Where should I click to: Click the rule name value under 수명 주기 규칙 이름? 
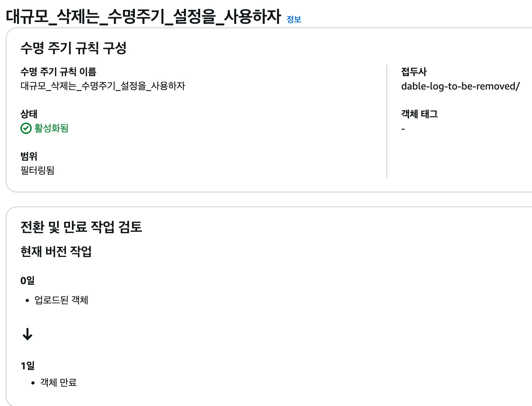(x=103, y=86)
